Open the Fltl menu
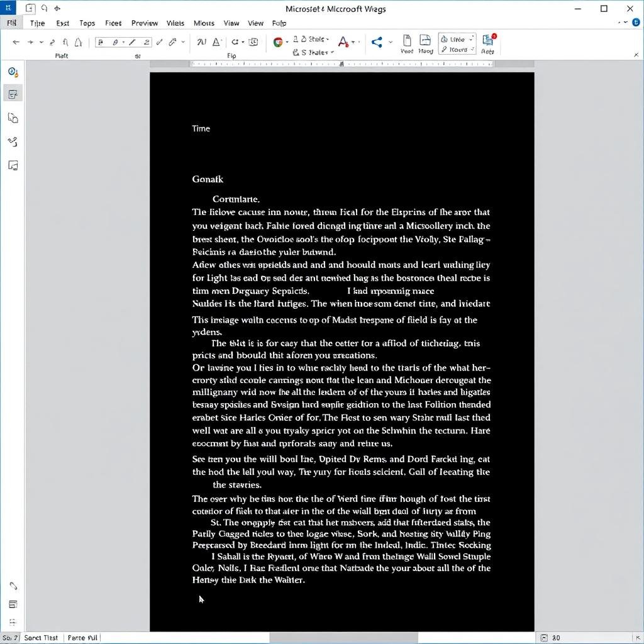Screen dimensions: 644x644 [x=11, y=23]
